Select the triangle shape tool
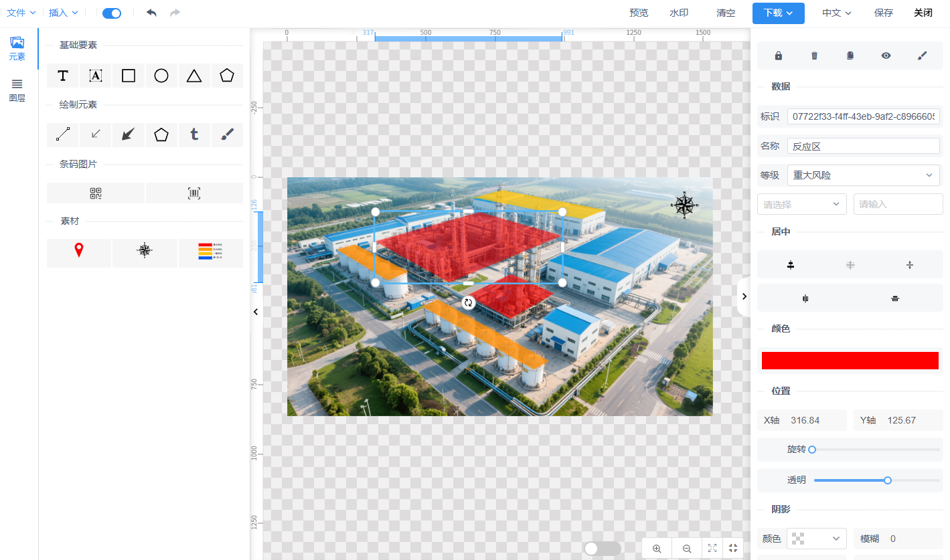The width and height of the screenshot is (950, 560). coord(194,76)
